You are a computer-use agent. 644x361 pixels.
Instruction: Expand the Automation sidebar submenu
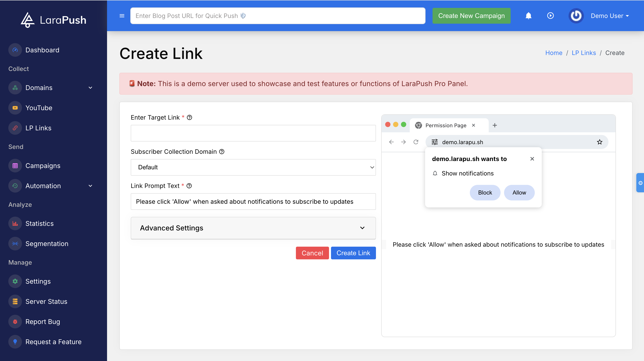tap(91, 186)
